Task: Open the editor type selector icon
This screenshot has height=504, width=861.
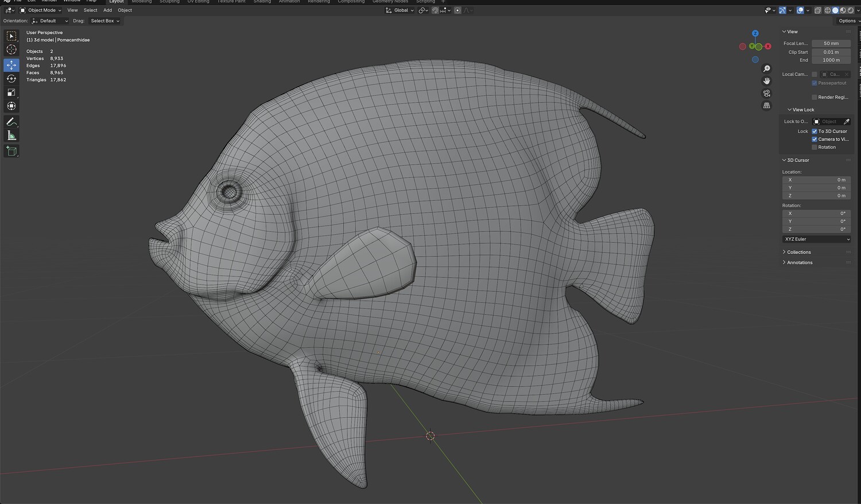Action: pos(10,10)
